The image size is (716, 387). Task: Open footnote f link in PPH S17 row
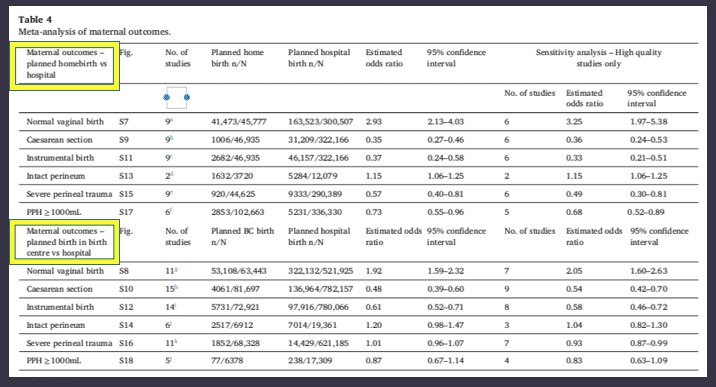pos(172,210)
